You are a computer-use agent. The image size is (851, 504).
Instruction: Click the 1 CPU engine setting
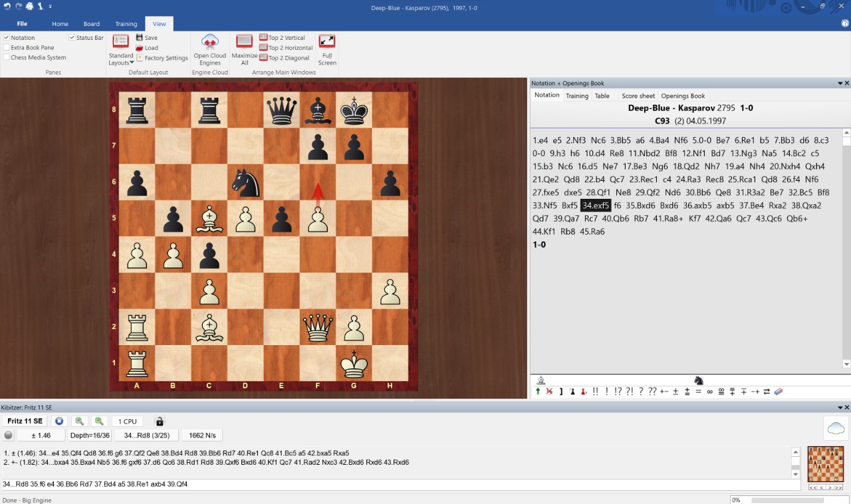pyautogui.click(x=128, y=421)
